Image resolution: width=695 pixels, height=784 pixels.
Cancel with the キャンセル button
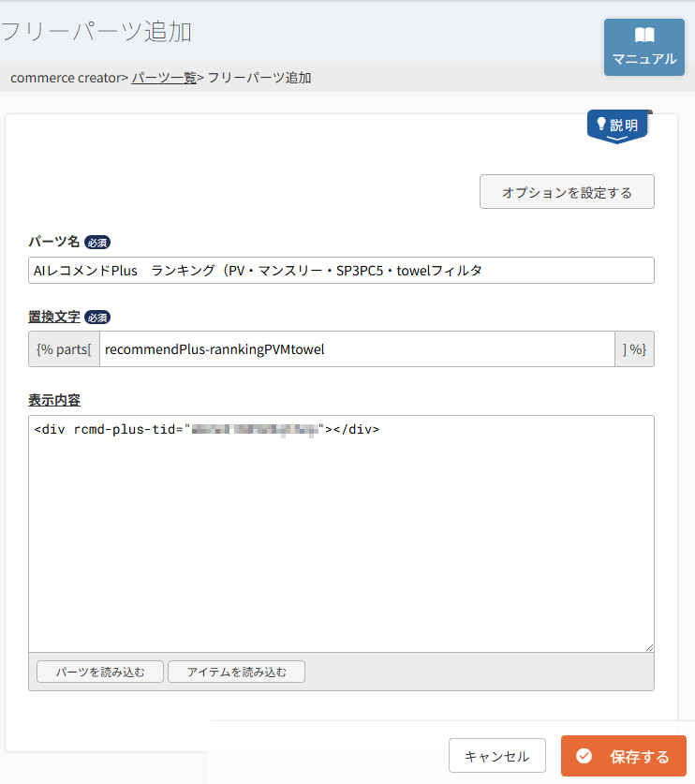[496, 756]
